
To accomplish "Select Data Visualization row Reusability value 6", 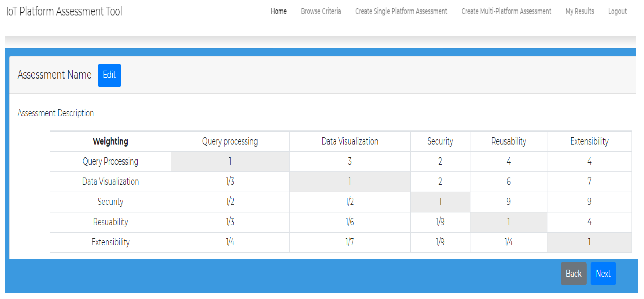I will (x=508, y=181).
